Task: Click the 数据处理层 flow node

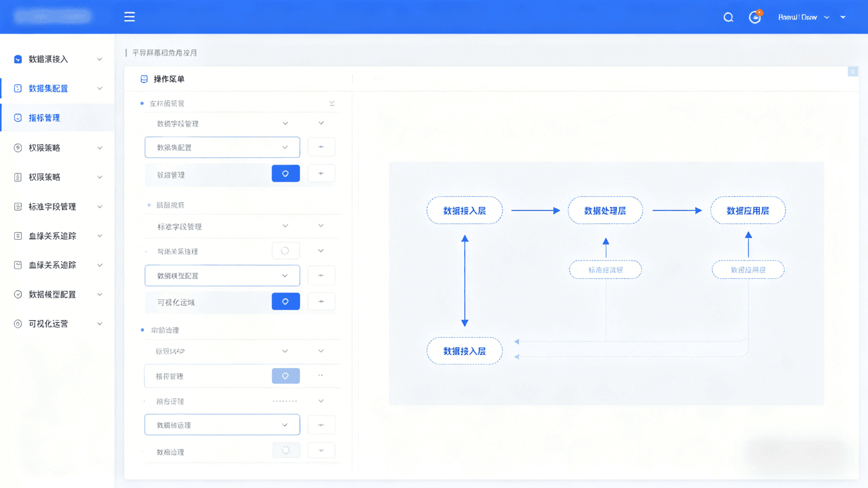Action: (605, 211)
